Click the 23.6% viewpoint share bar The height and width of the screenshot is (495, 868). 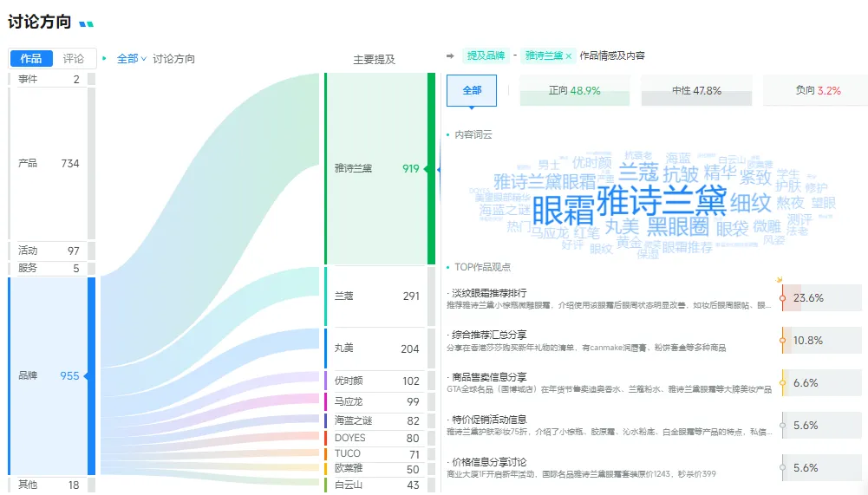pyautogui.click(x=821, y=298)
